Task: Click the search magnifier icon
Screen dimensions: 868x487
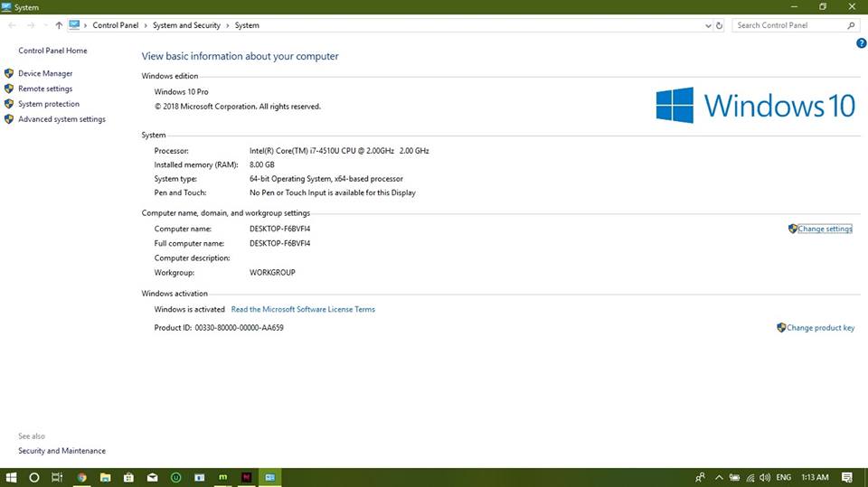Action: [x=851, y=25]
